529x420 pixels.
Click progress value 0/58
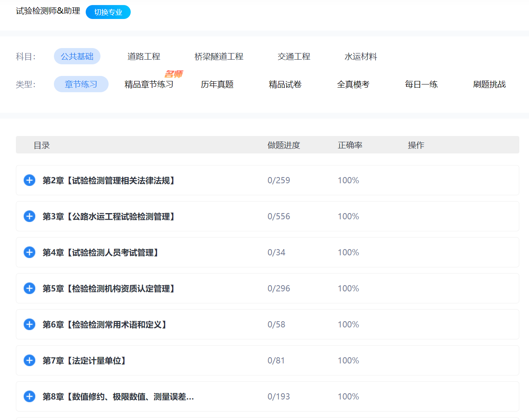tap(277, 324)
